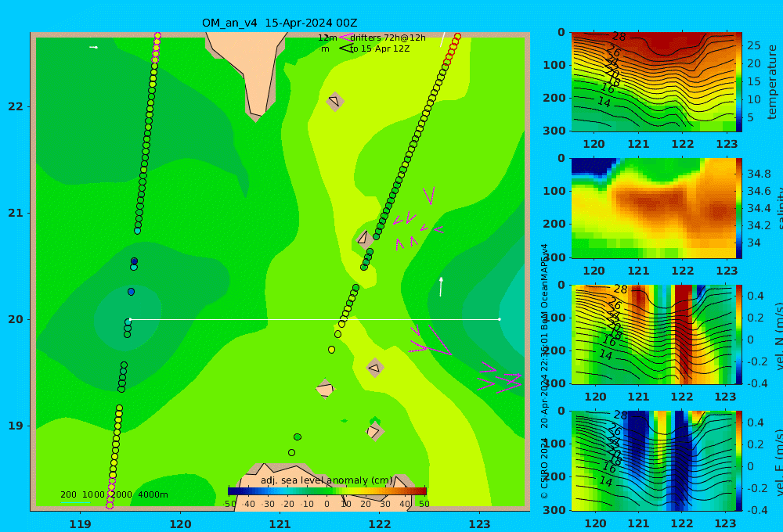Click longitude label 119 on the map axis
783x532 pixels.
tap(80, 524)
